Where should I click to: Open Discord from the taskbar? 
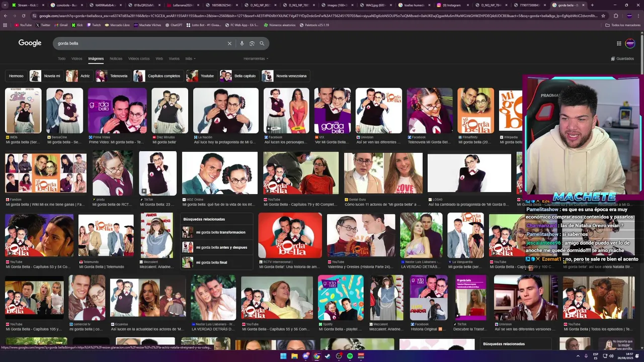305,356
